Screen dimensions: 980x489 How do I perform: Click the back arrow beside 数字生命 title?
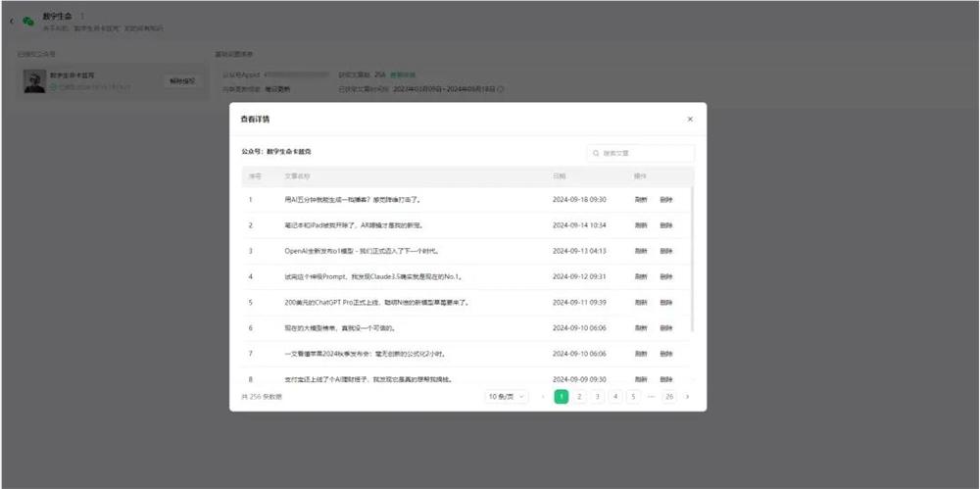point(11,22)
